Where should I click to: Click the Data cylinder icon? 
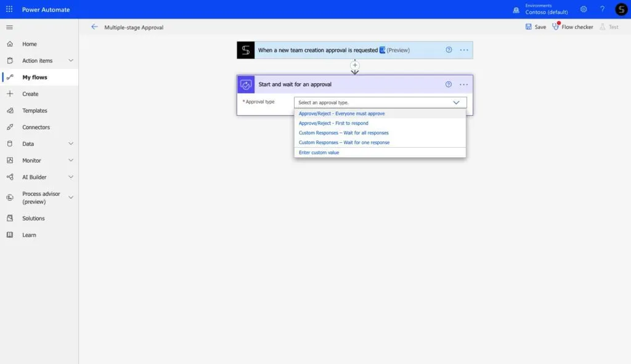pyautogui.click(x=10, y=144)
